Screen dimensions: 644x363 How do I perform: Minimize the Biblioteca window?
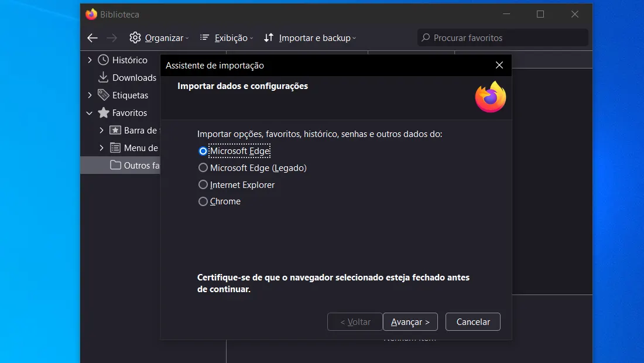tap(506, 15)
